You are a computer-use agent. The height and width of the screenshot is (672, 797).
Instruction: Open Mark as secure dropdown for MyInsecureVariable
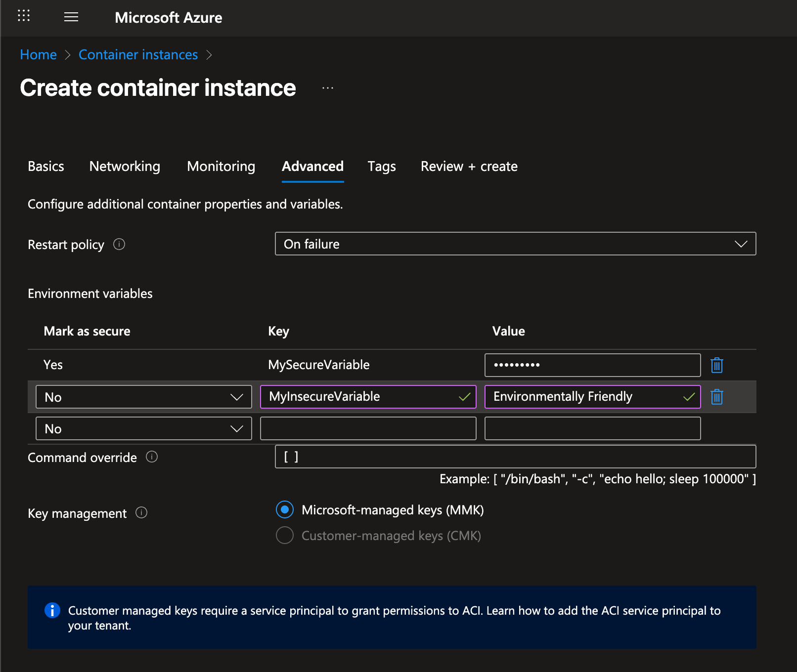click(143, 397)
